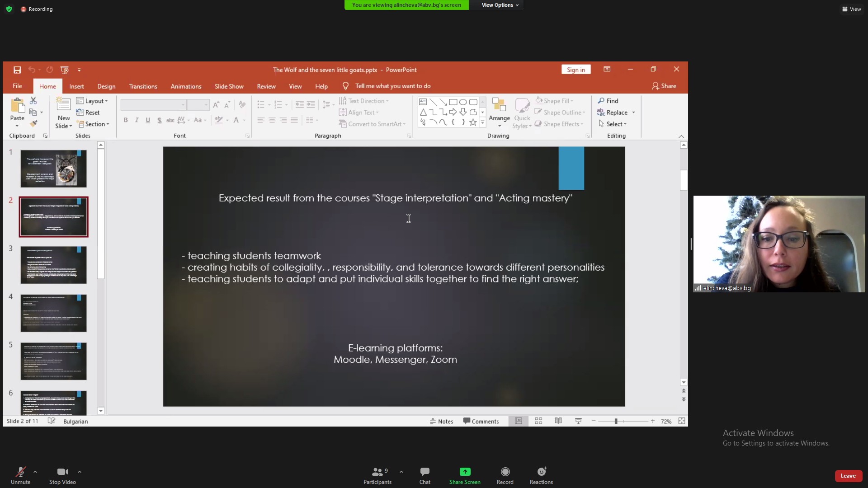Switch to the Insert tab
Screen dimensions: 868x488
click(x=76, y=86)
